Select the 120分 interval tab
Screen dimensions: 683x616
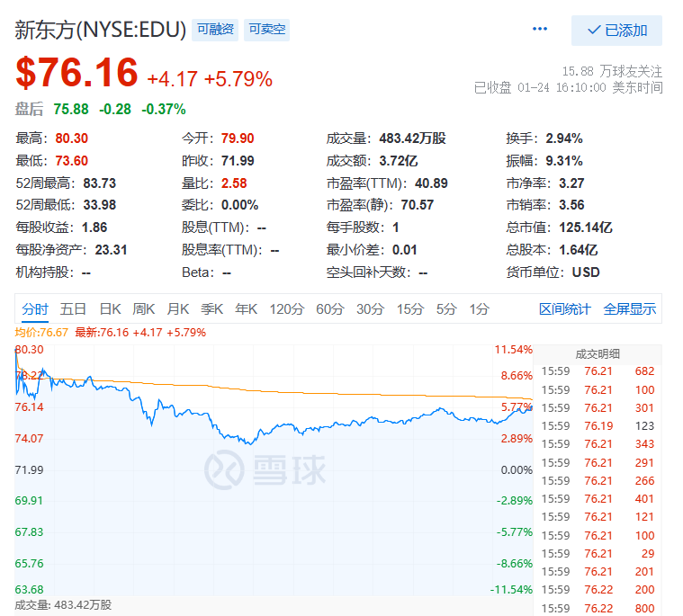[x=287, y=309]
